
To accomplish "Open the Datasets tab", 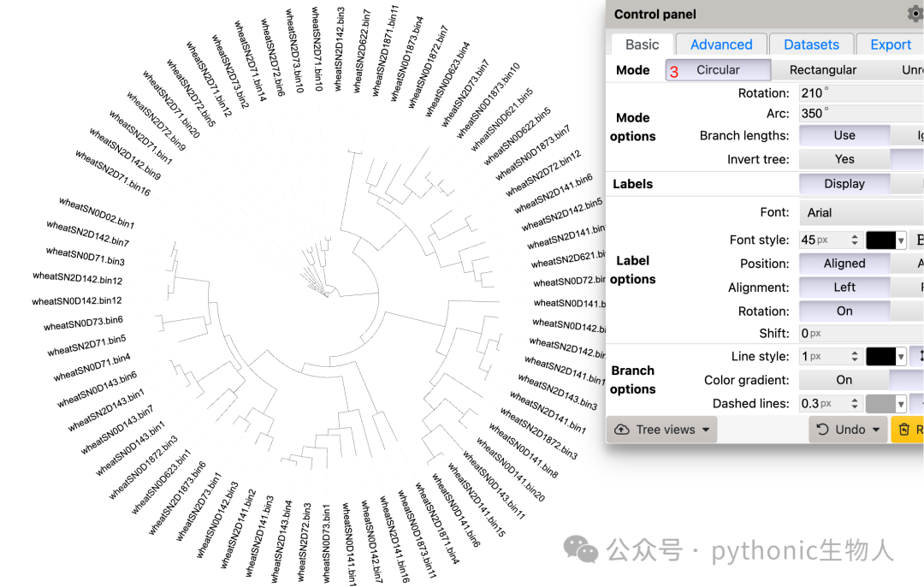I will (x=811, y=44).
